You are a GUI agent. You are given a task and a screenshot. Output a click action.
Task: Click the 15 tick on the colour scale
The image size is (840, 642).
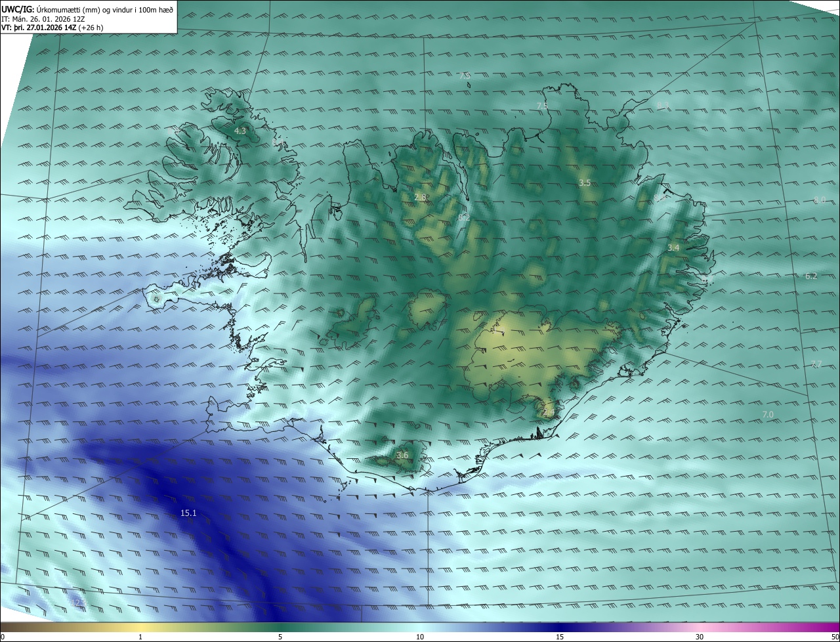coord(560,637)
